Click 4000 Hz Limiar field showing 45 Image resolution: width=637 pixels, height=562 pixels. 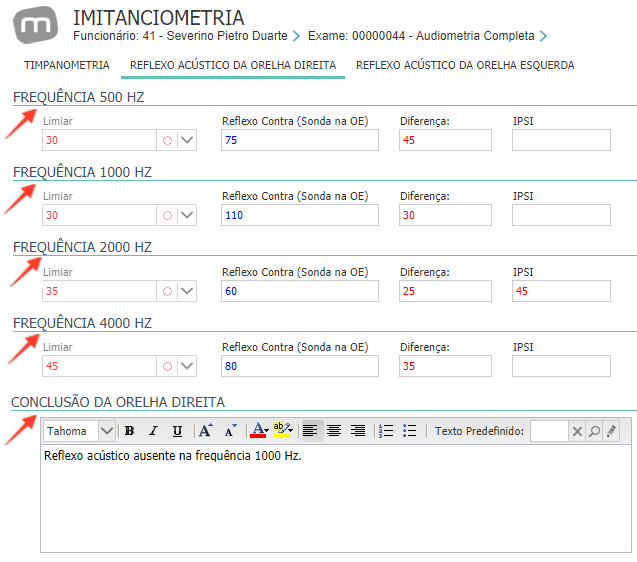[99, 366]
